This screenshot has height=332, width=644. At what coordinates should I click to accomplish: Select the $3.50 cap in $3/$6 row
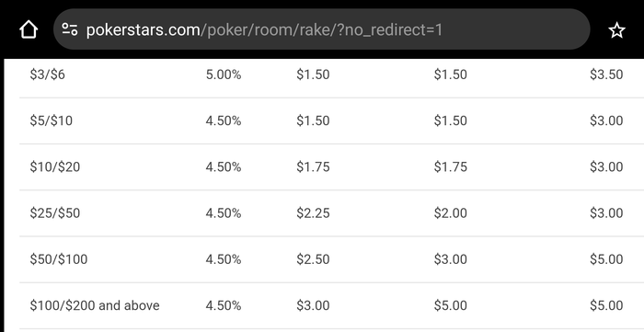pos(606,74)
